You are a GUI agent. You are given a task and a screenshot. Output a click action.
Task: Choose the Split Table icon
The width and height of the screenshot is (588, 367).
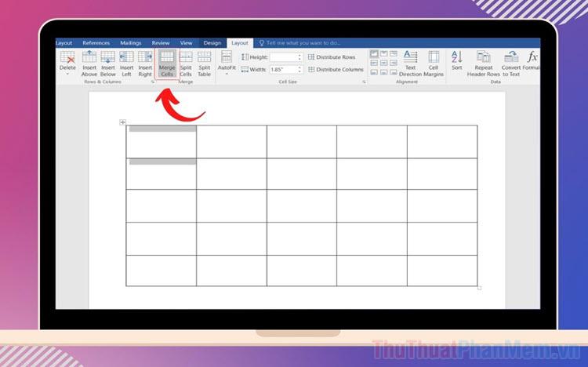point(204,64)
